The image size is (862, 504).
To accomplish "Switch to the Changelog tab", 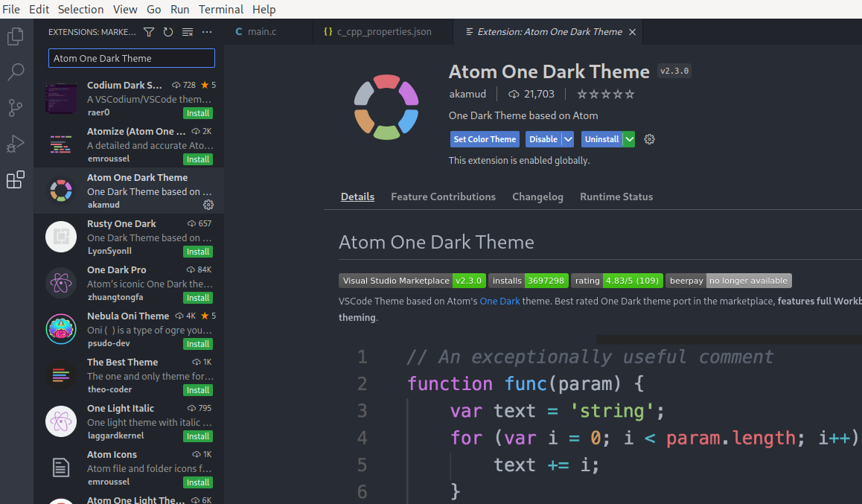I will [x=537, y=197].
